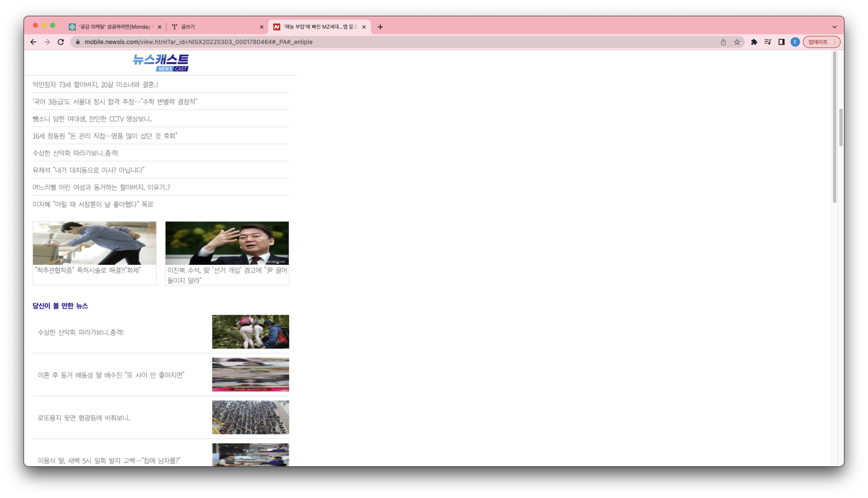Toggle the browser side panel

pyautogui.click(x=781, y=42)
